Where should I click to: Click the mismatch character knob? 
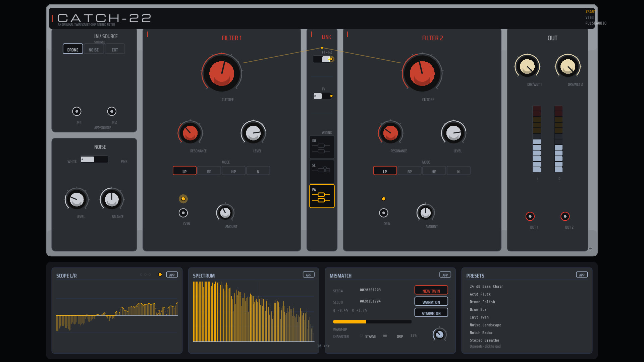click(440, 334)
